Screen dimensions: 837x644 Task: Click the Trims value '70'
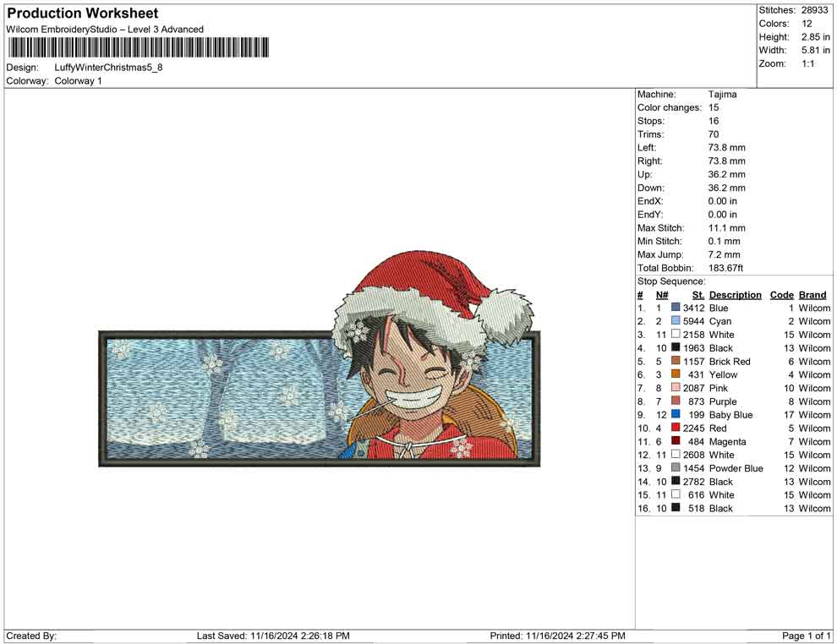pos(714,134)
